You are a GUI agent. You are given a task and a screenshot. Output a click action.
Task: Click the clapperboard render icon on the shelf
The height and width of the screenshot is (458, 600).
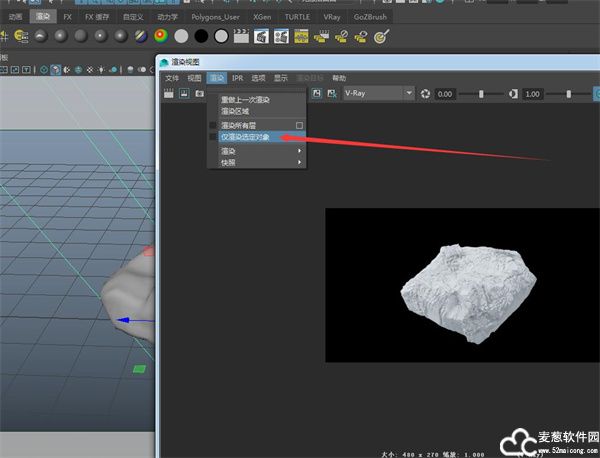(x=240, y=36)
